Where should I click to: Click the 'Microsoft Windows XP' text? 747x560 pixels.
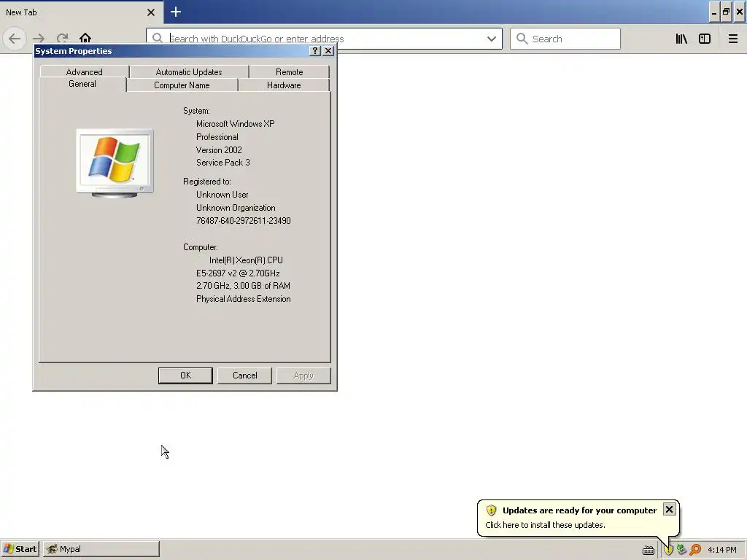click(x=236, y=124)
